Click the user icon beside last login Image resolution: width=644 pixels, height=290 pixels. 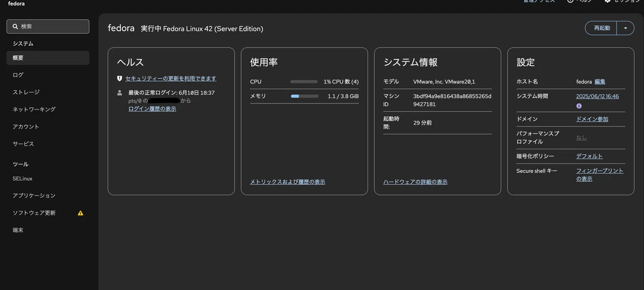120,93
